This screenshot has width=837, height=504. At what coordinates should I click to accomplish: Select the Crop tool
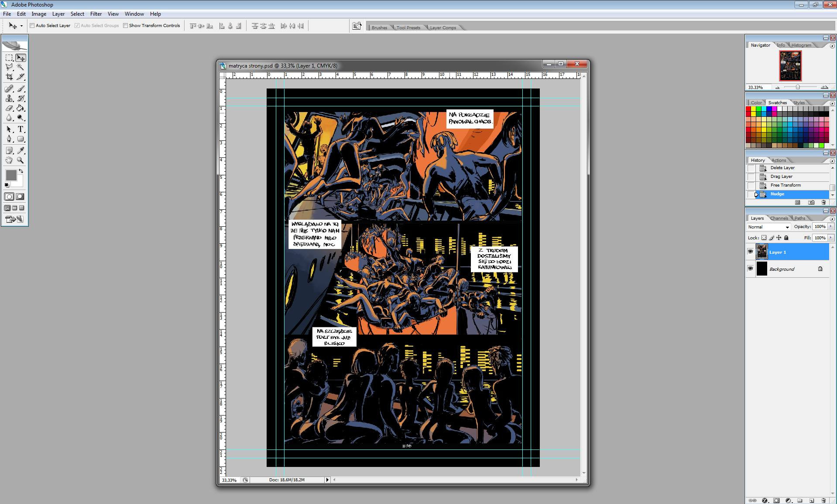coord(9,77)
